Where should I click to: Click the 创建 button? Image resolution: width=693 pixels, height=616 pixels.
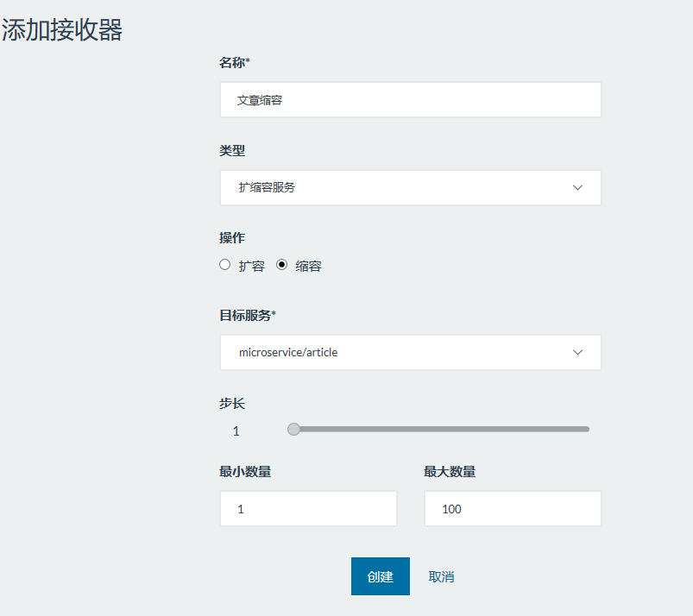380,576
